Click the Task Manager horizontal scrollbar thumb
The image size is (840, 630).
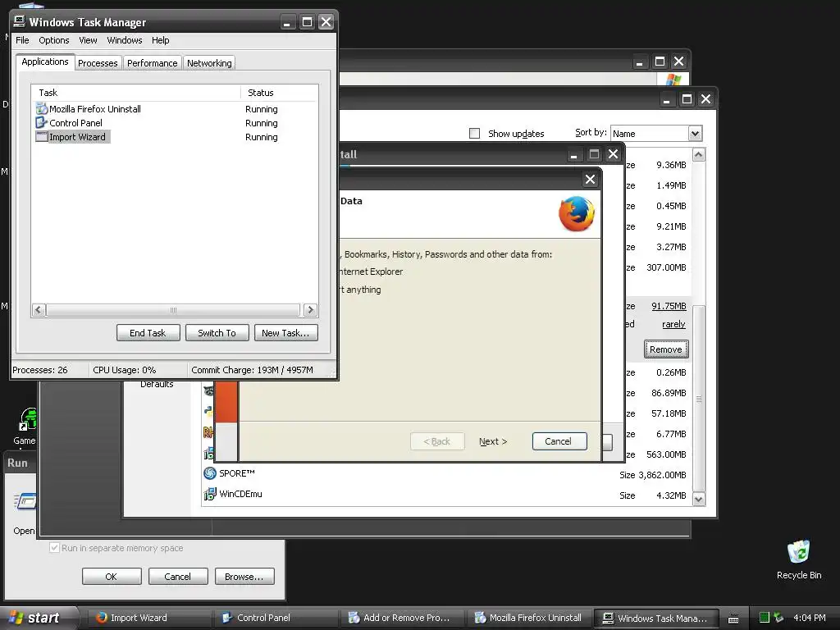point(173,309)
